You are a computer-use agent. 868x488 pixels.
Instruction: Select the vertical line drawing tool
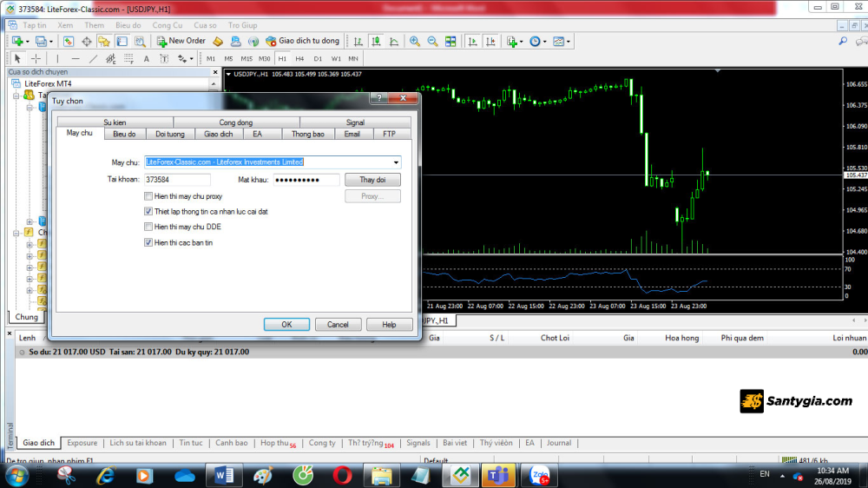coord(57,58)
